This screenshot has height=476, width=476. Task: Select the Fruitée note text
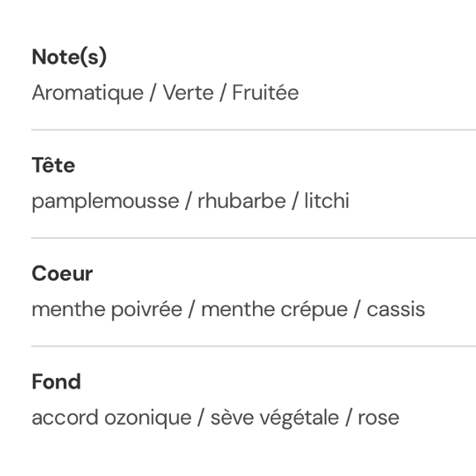click(x=265, y=93)
